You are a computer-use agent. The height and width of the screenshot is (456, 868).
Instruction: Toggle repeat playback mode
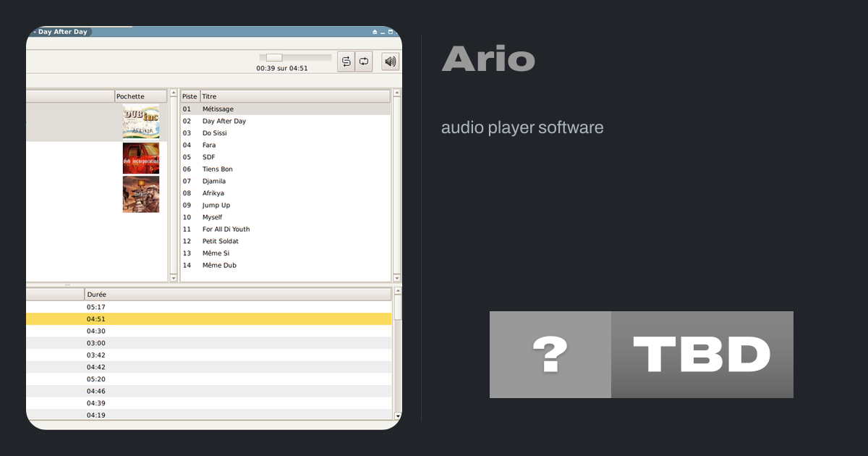click(364, 62)
